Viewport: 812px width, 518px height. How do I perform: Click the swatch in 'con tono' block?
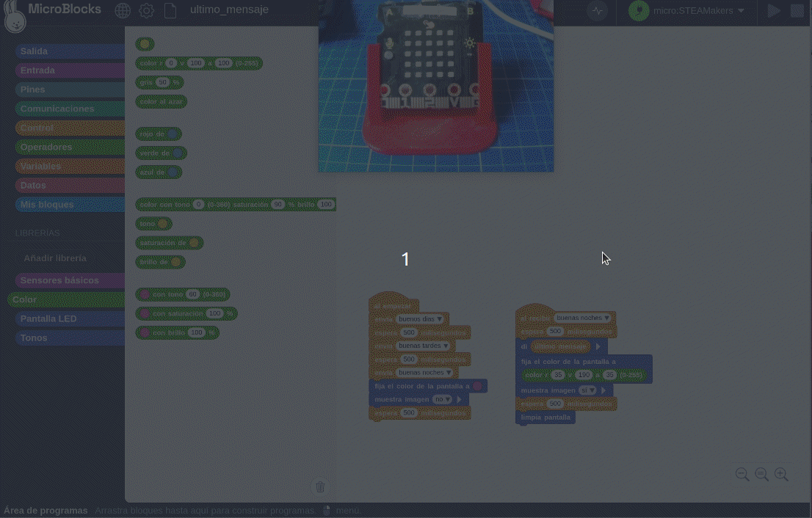(145, 294)
